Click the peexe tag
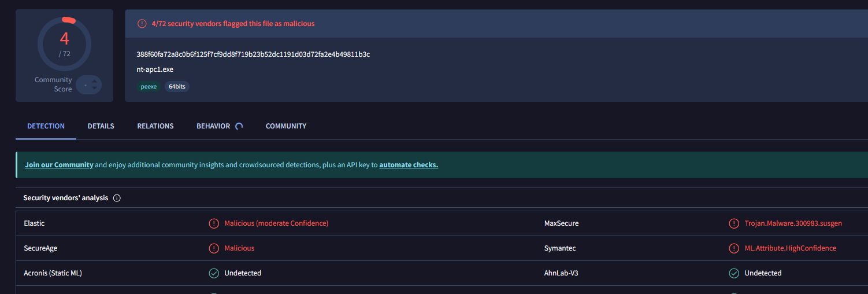868x294 pixels. (149, 87)
